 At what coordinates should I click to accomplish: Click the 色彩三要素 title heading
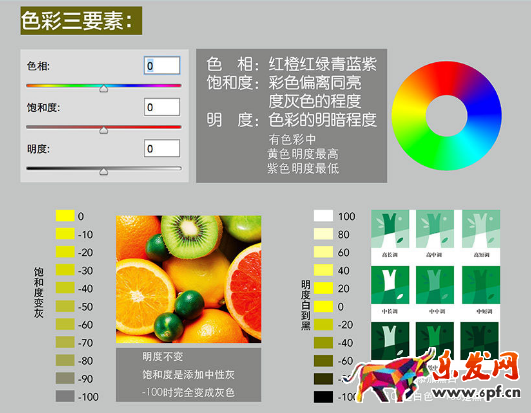pos(81,21)
